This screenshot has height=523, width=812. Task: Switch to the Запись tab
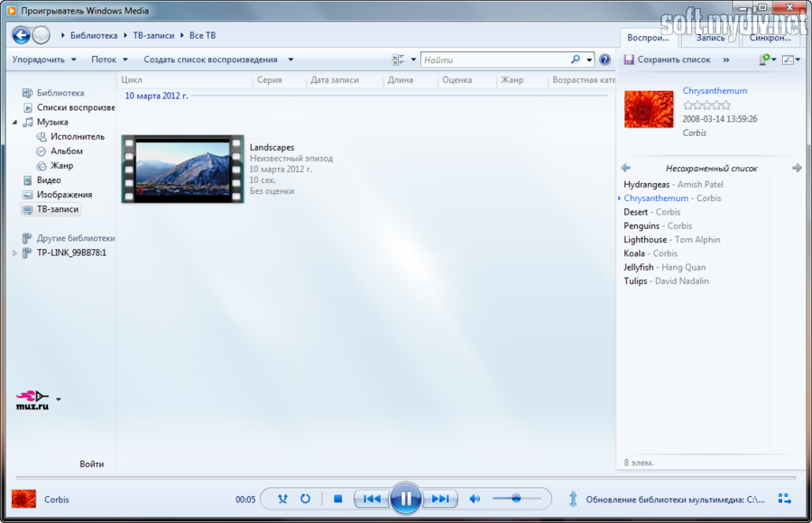pos(710,38)
